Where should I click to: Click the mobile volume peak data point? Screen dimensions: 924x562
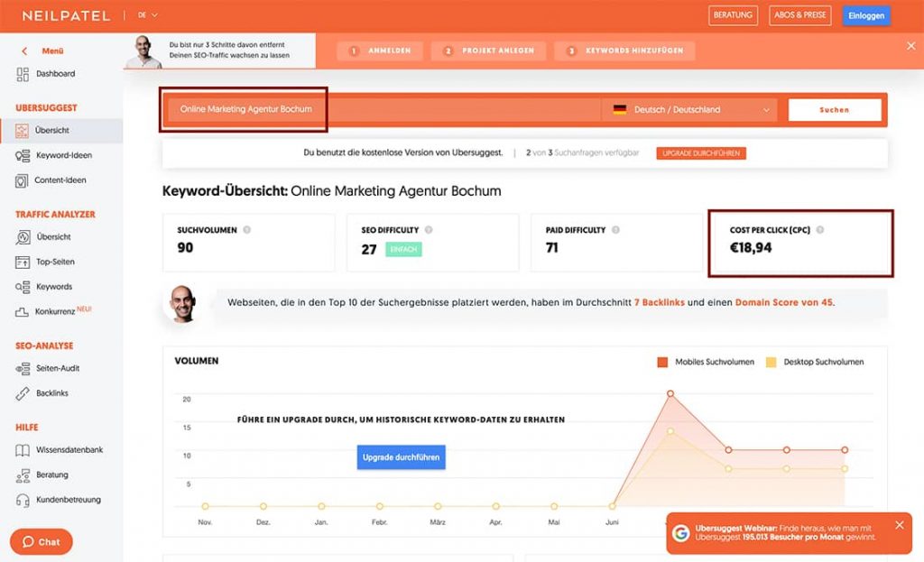pyautogui.click(x=670, y=393)
